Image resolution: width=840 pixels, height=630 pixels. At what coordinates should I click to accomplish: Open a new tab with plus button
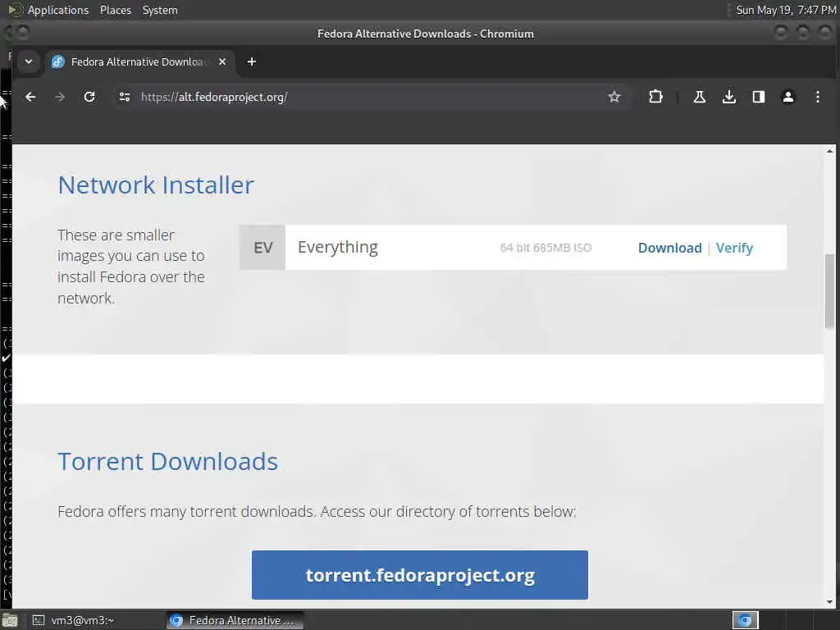coord(251,62)
